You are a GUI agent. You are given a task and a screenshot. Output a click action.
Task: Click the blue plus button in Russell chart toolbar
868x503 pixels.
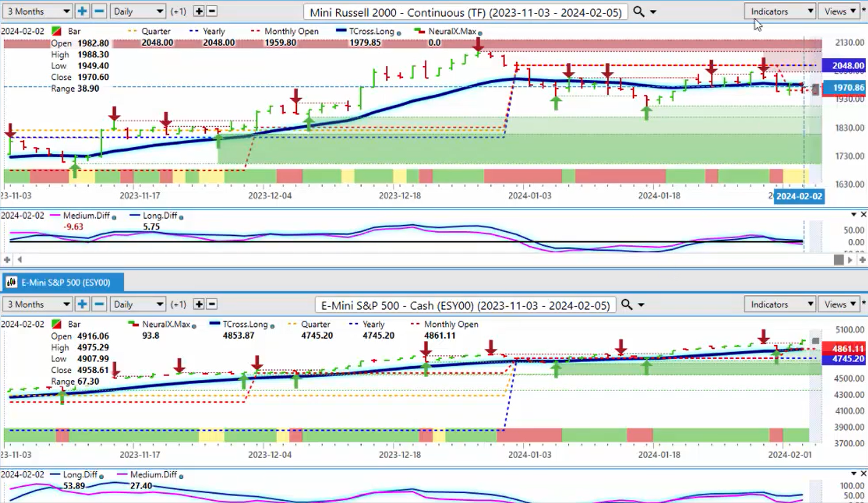[x=83, y=11]
